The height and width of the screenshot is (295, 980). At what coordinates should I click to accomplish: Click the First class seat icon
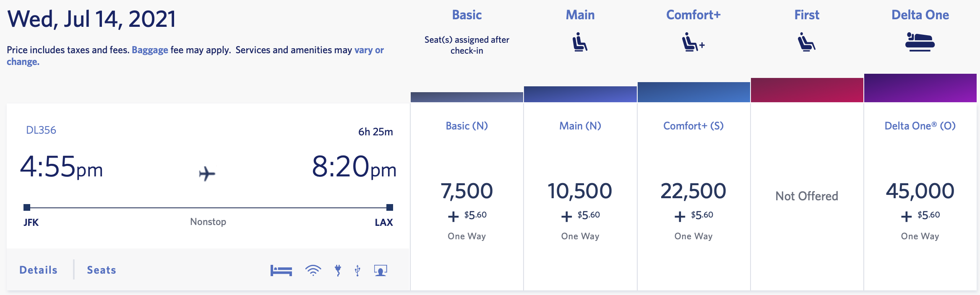point(806,42)
